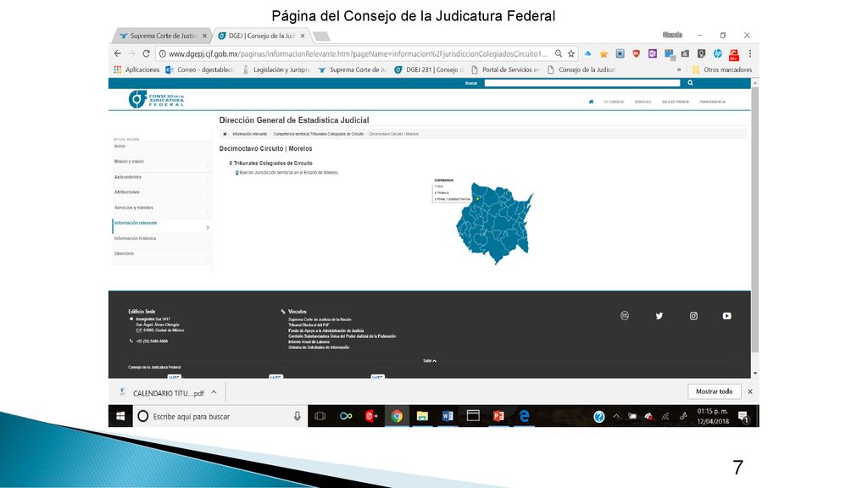The height and width of the screenshot is (488, 868).
Task: Open the blue cloud extension icon
Action: 588,53
